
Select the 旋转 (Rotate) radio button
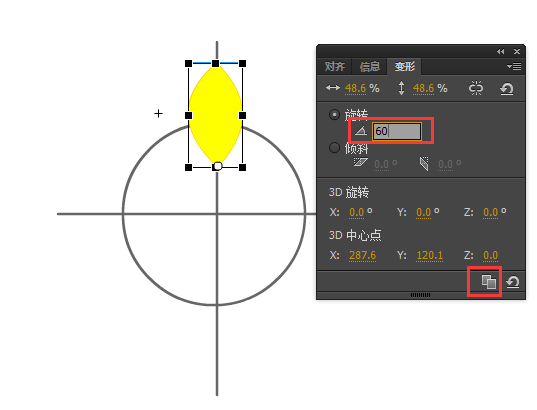(334, 114)
